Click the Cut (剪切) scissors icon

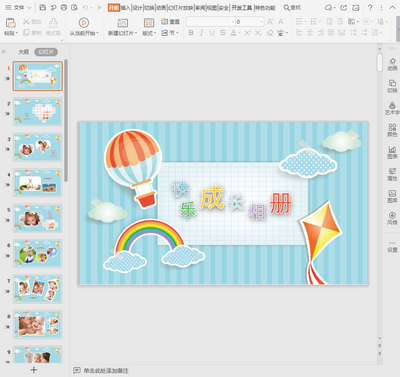point(26,22)
